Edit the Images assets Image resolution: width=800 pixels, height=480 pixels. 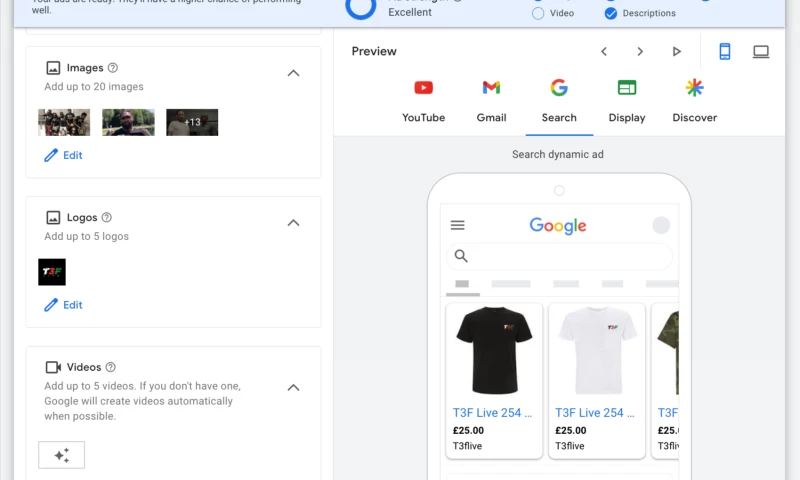63,156
